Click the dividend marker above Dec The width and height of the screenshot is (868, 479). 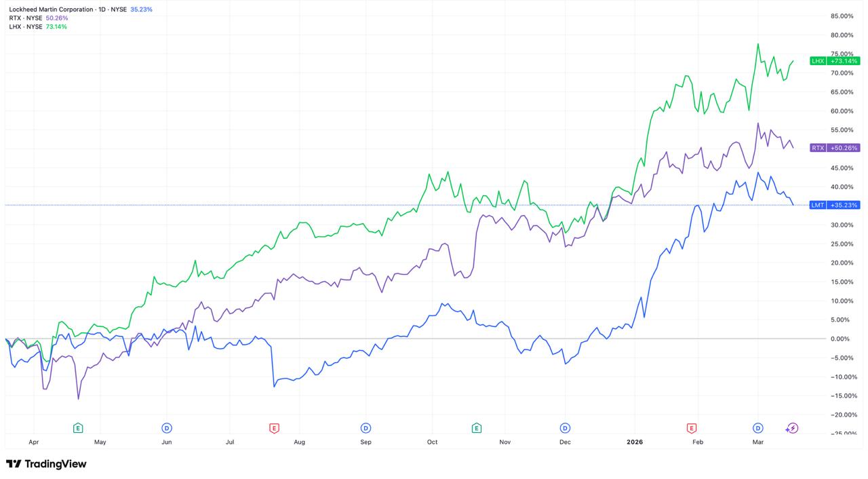point(565,427)
